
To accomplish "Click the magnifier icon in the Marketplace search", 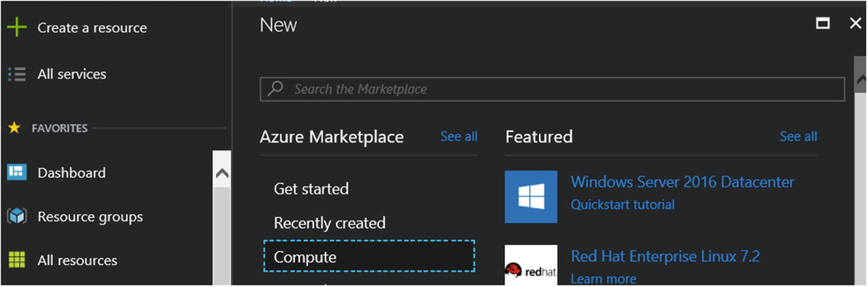I will click(276, 89).
